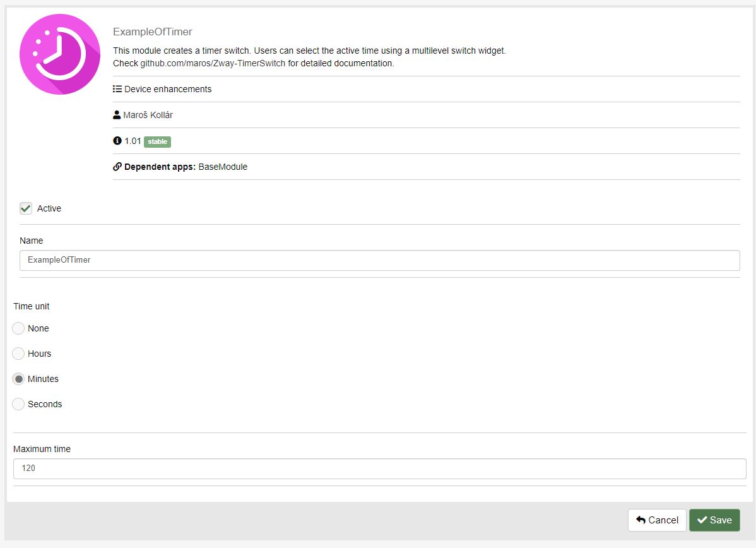Click the pink timer clock app icon
Viewport: 756px width, 548px height.
[x=60, y=54]
